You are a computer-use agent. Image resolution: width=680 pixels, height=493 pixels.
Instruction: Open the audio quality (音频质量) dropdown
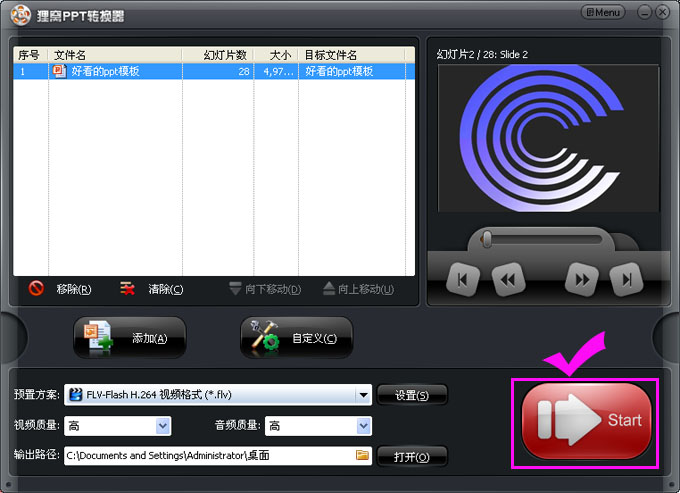coord(363,426)
